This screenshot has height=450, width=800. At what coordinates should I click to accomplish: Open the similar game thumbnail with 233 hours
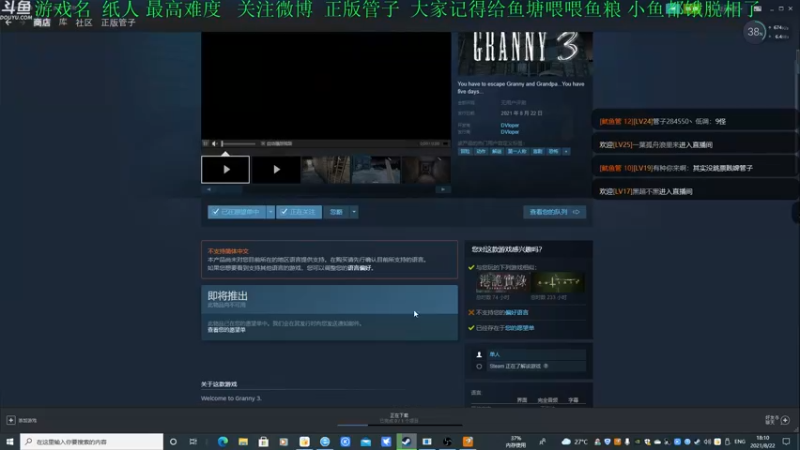pyautogui.click(x=558, y=283)
